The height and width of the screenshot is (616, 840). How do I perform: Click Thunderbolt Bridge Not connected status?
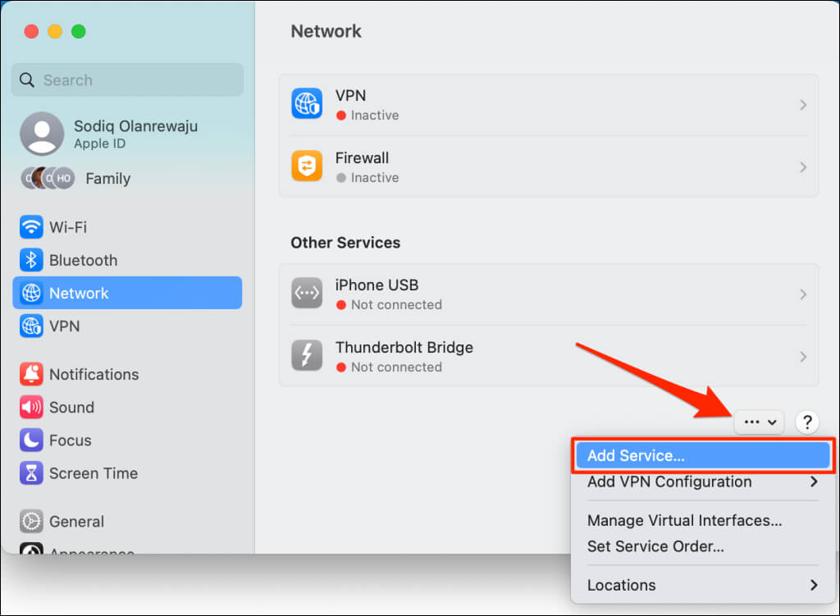pyautogui.click(x=396, y=367)
